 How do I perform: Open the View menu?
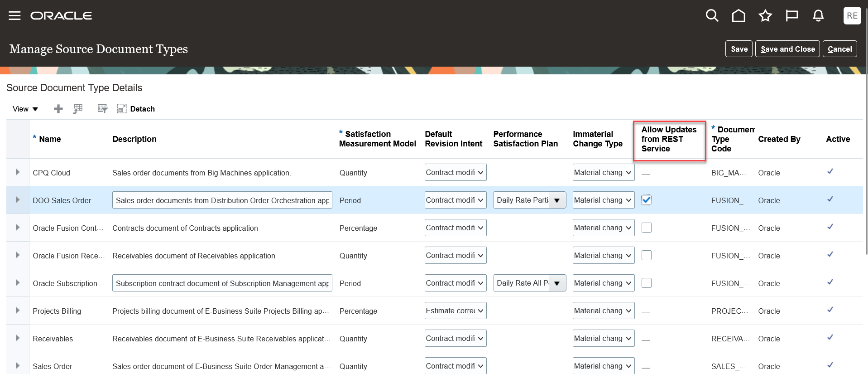[x=25, y=109]
